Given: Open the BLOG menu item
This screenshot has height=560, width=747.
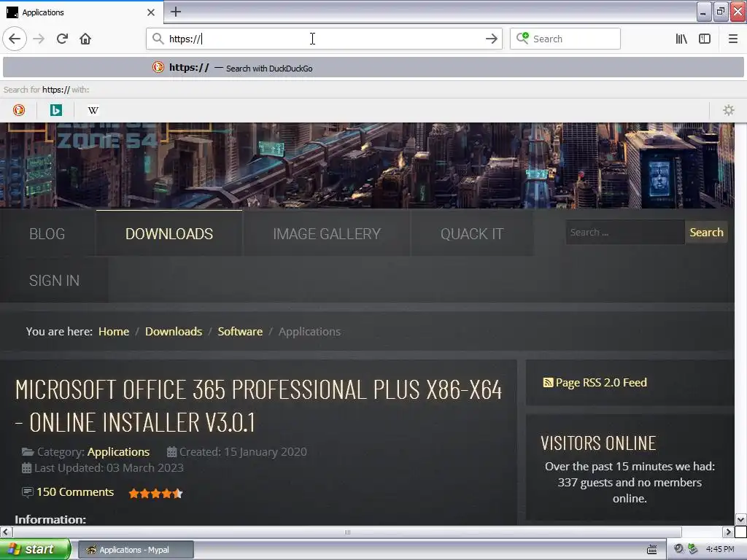Looking at the screenshot, I should tap(47, 234).
